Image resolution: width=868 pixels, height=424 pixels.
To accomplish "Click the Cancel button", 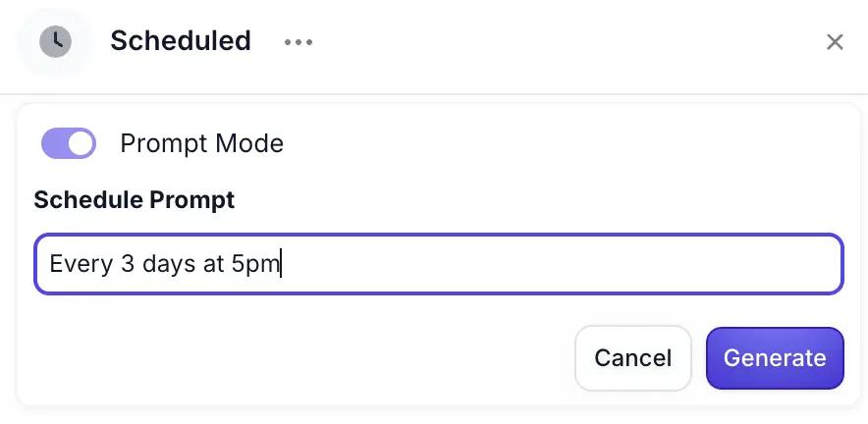I will coord(632,358).
